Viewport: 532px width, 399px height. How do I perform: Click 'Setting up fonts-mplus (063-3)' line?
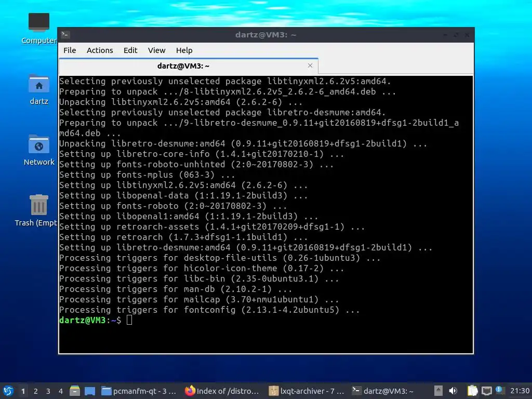tap(147, 175)
